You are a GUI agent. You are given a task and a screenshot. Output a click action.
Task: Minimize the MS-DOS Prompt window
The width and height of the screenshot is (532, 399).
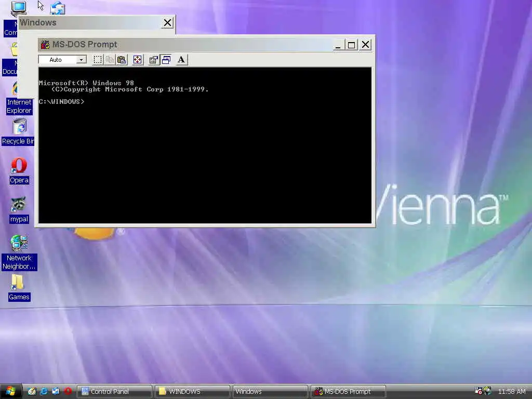click(337, 45)
